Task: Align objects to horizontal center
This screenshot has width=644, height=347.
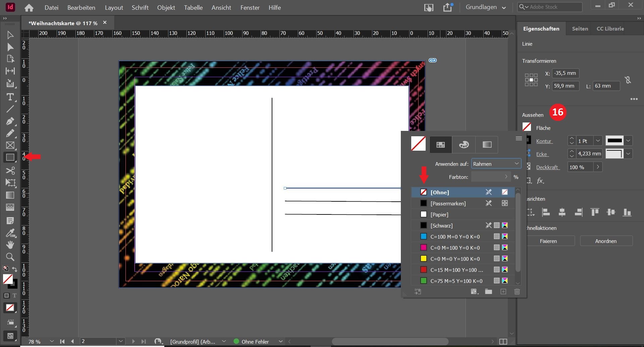Action: [562, 212]
